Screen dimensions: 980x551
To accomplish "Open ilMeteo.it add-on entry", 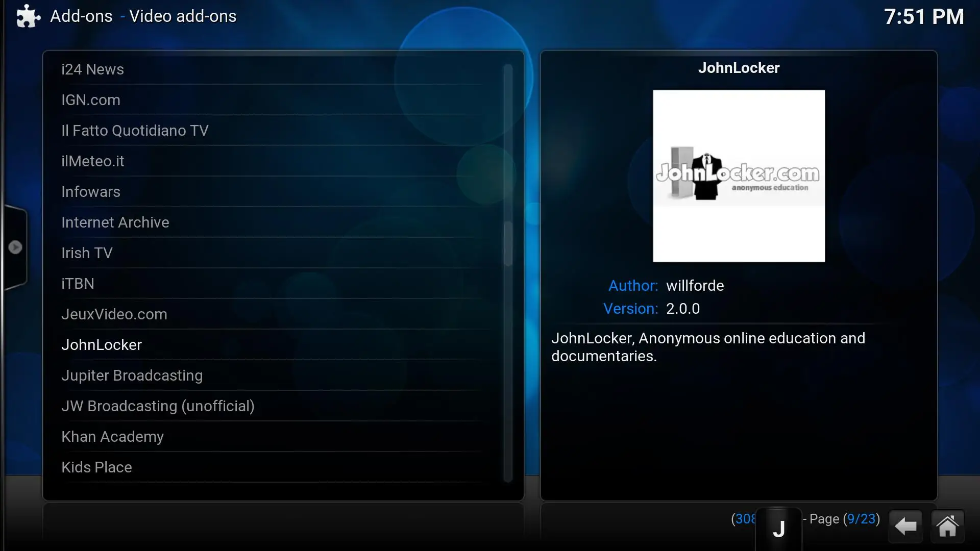I will pyautogui.click(x=271, y=161).
